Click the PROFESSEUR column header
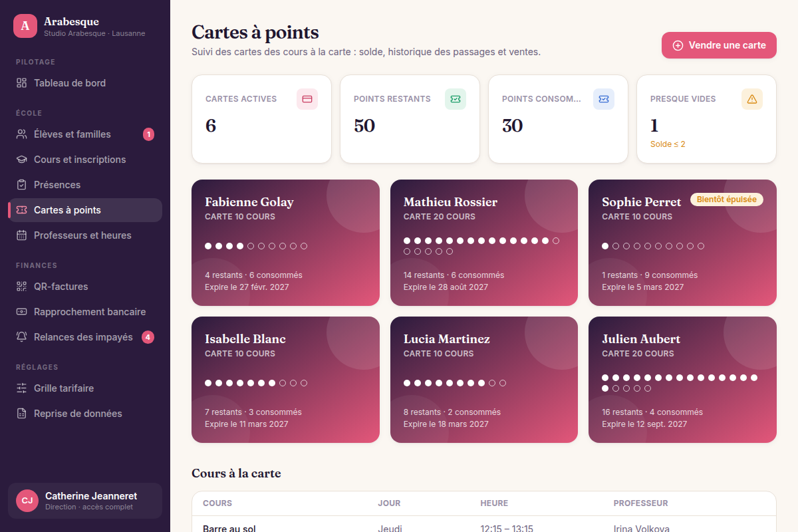Screen dimensions: 798x532 (x=640, y=503)
